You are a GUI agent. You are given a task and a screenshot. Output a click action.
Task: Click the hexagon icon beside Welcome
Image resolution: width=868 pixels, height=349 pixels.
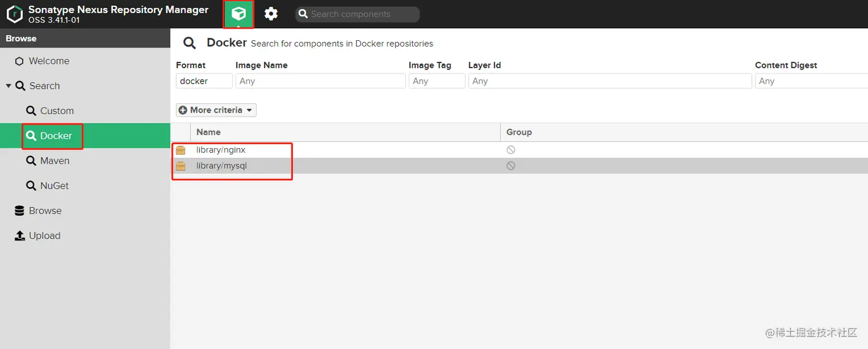(x=20, y=61)
